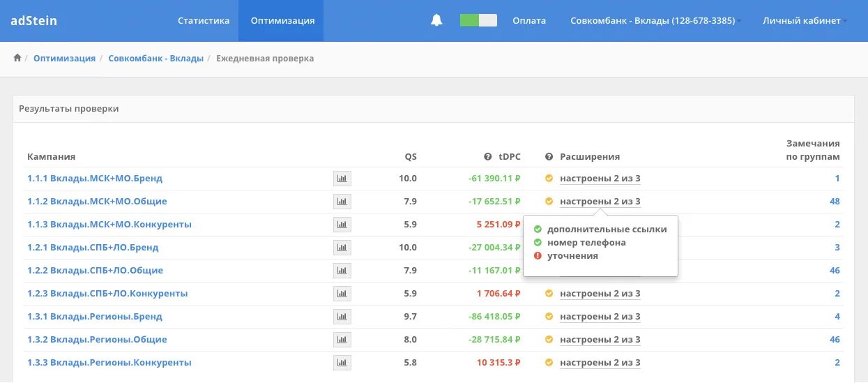Click the tDPC help question icon
868x383 pixels.
(488, 157)
